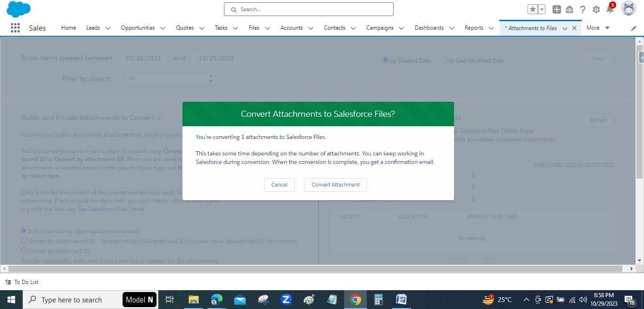Open the Favorites star icon
The image size is (644, 309).
[533, 9]
